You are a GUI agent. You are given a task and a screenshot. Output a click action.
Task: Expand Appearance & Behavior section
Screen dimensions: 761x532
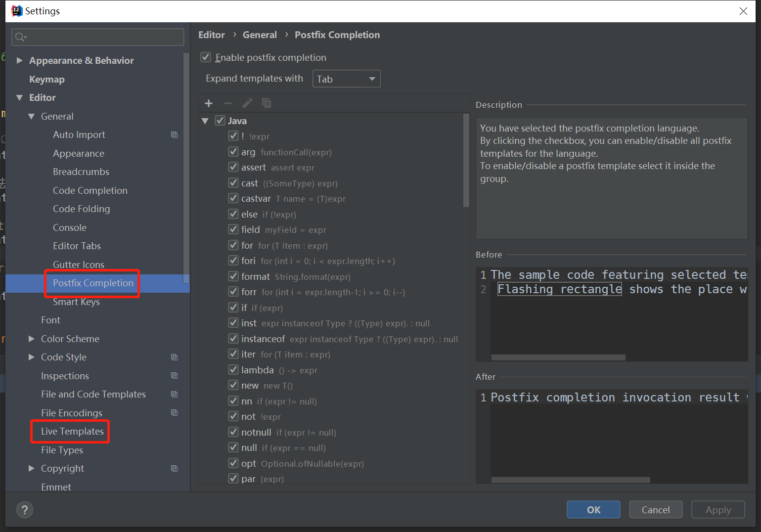click(19, 60)
